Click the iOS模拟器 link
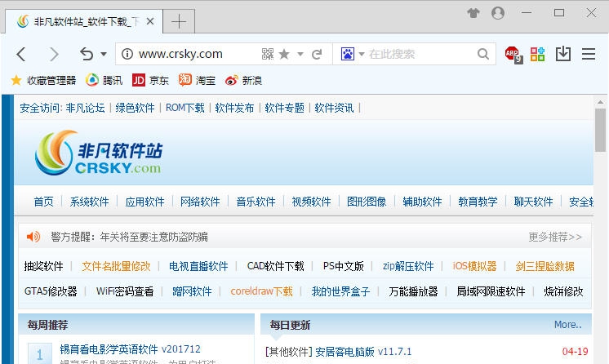Screen dimensions: 609x364 pyautogui.click(x=474, y=266)
